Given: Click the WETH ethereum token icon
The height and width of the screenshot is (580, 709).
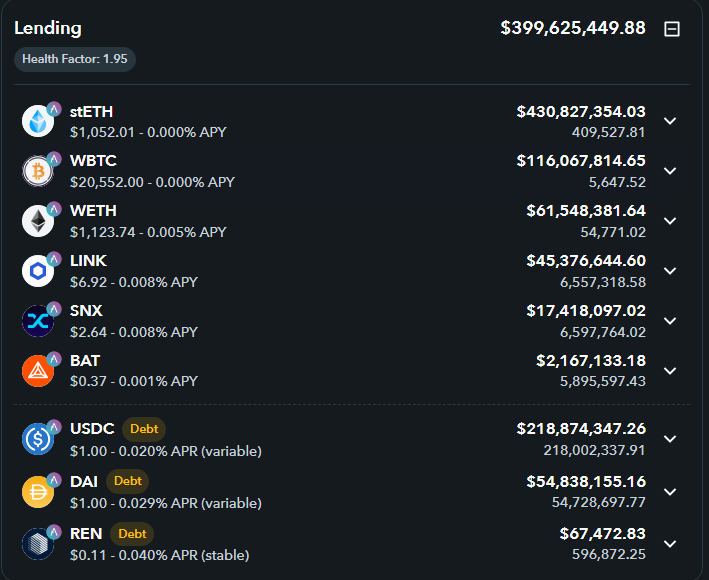Looking at the screenshot, I should (38, 221).
